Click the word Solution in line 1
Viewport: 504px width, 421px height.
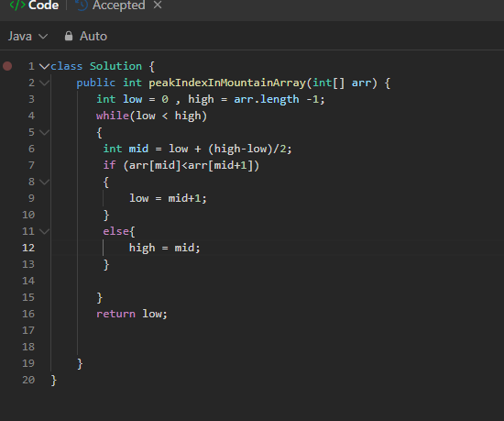tap(115, 66)
